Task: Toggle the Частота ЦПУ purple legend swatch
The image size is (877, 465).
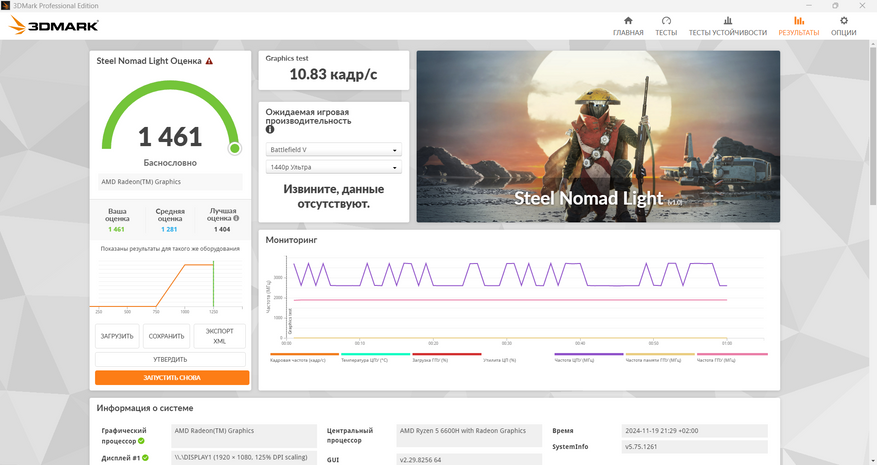Action: [588, 354]
